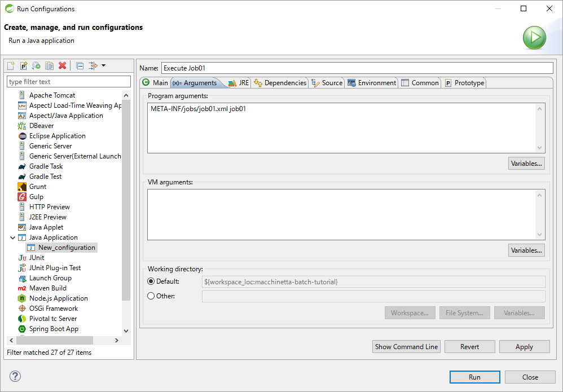Open the filter dropdown arrow on toolbar

click(x=104, y=65)
